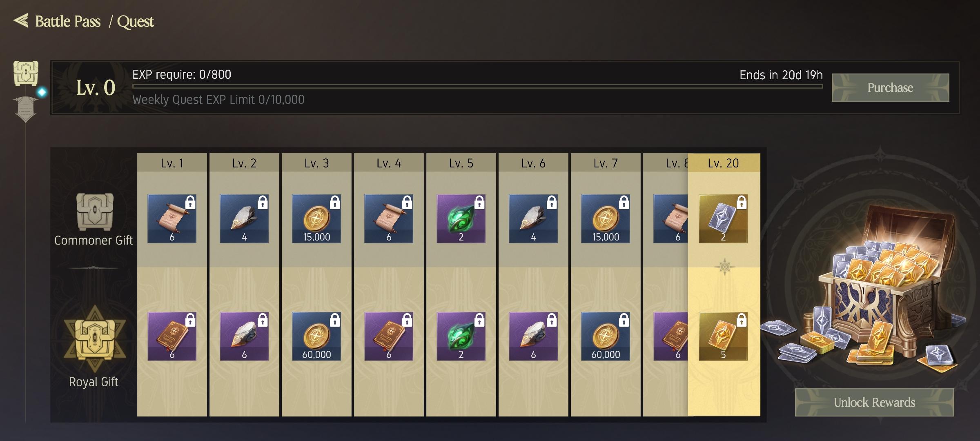980x441 pixels.
Task: Select the Lv. 1 Commoner Gift scroll reward
Action: 172,219
